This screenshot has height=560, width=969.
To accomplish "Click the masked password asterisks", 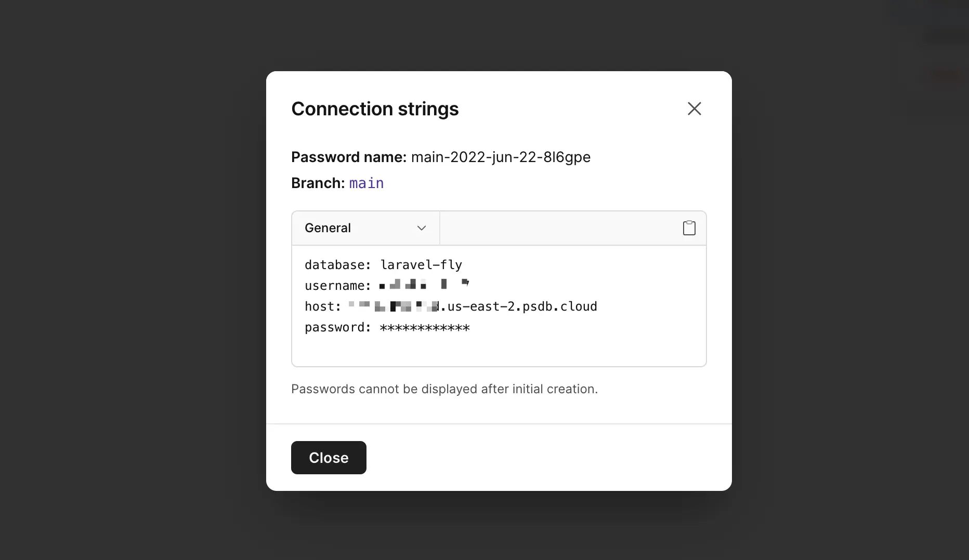I will click(425, 328).
